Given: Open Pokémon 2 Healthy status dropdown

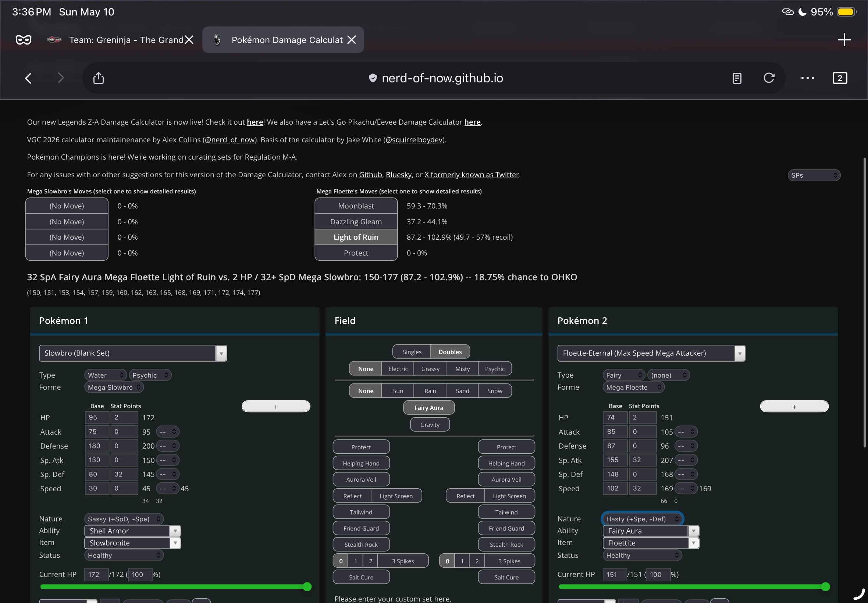Looking at the screenshot, I should 643,556.
